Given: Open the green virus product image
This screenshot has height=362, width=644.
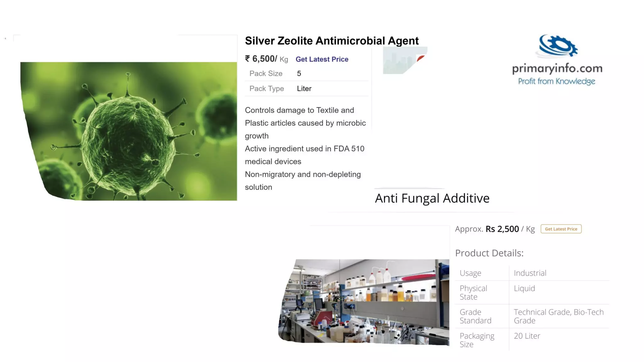Looking at the screenshot, I should (129, 131).
